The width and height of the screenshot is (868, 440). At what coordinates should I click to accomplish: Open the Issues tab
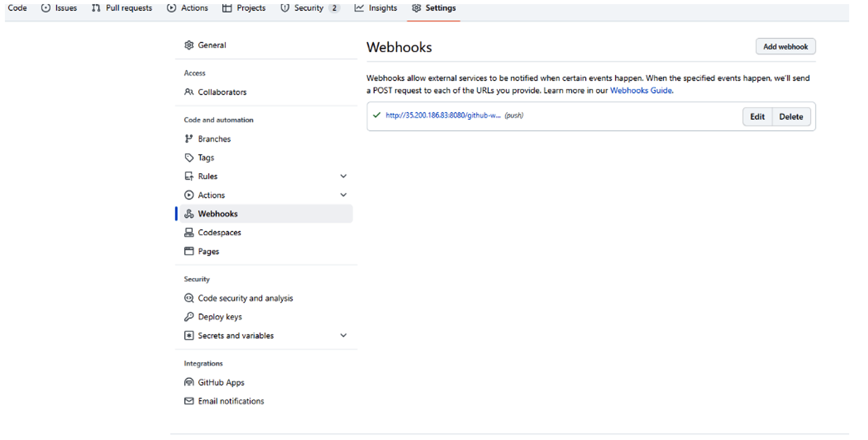59,8
